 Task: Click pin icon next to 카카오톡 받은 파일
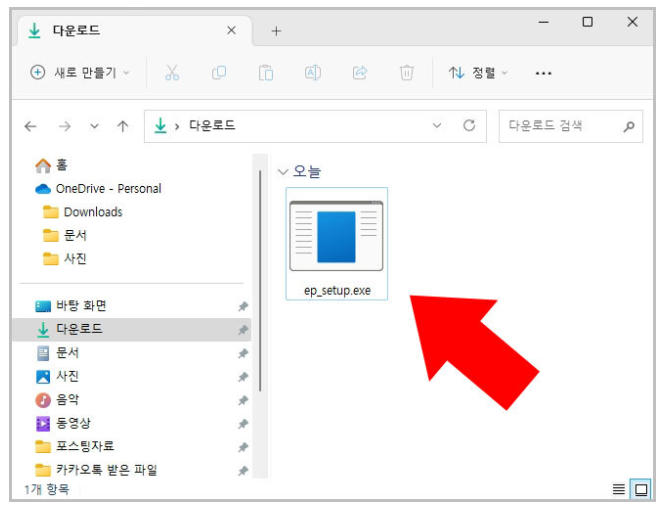243,471
